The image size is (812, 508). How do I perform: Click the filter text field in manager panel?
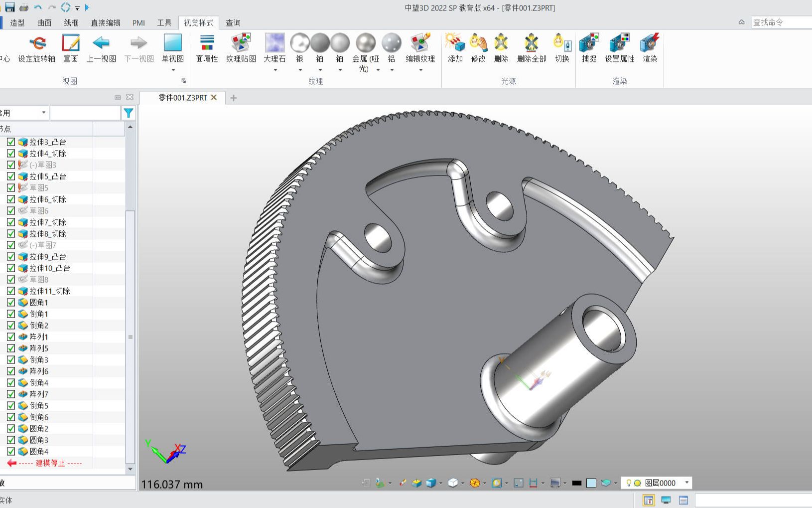coord(85,113)
